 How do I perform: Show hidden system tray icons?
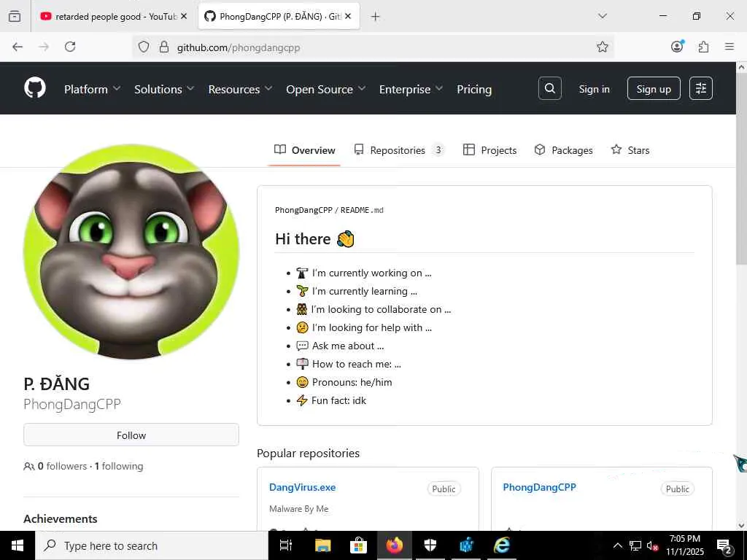(617, 545)
